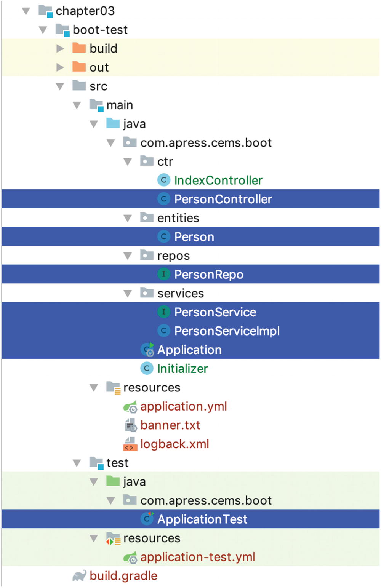Expand the build folder
Image resolution: width=381 pixels, height=588 pixels.
tap(60, 48)
